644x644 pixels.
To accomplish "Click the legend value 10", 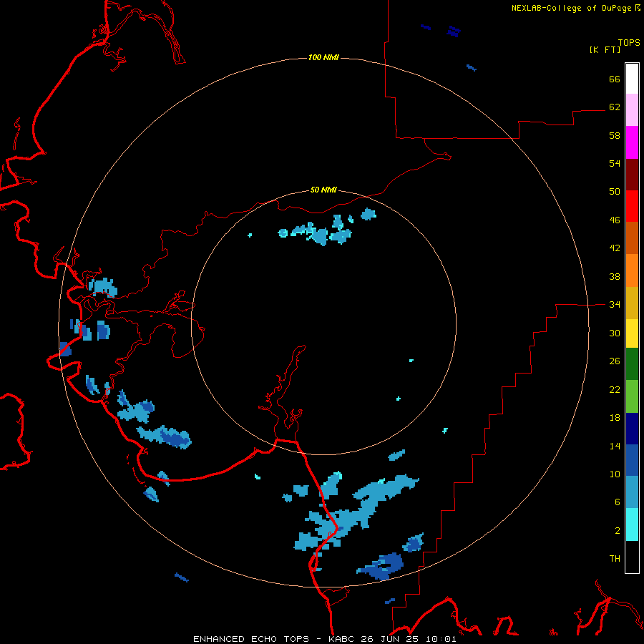I will click(x=615, y=474).
